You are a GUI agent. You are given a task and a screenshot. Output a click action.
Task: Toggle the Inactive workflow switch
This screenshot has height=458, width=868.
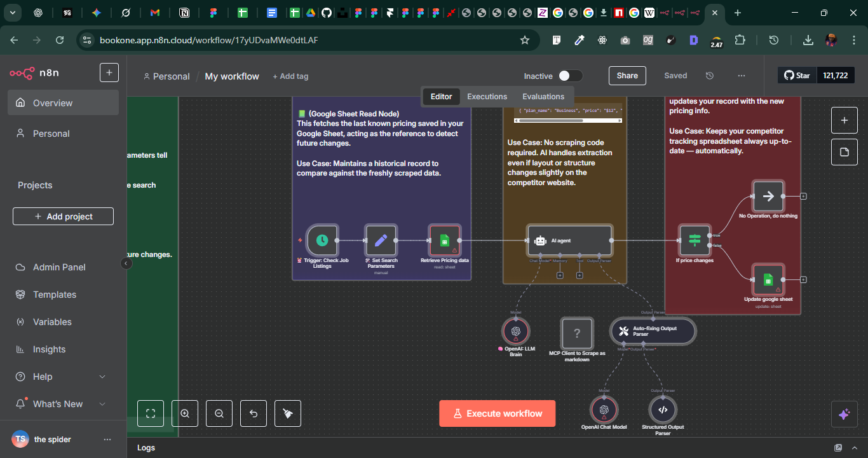pos(570,76)
